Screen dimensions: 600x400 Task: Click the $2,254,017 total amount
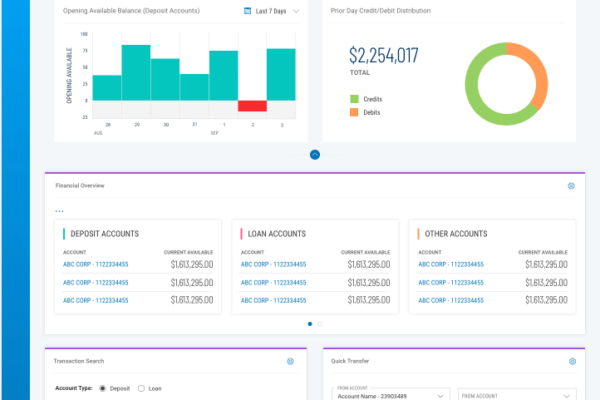pyautogui.click(x=383, y=56)
